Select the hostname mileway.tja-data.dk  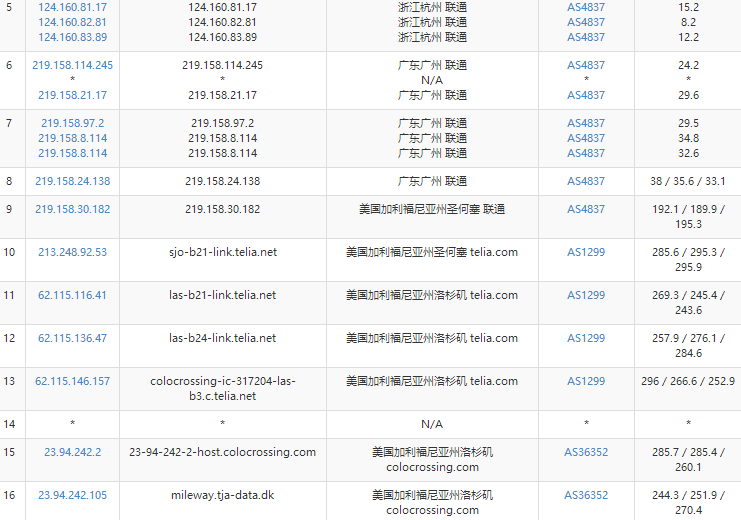pyautogui.click(x=223, y=495)
